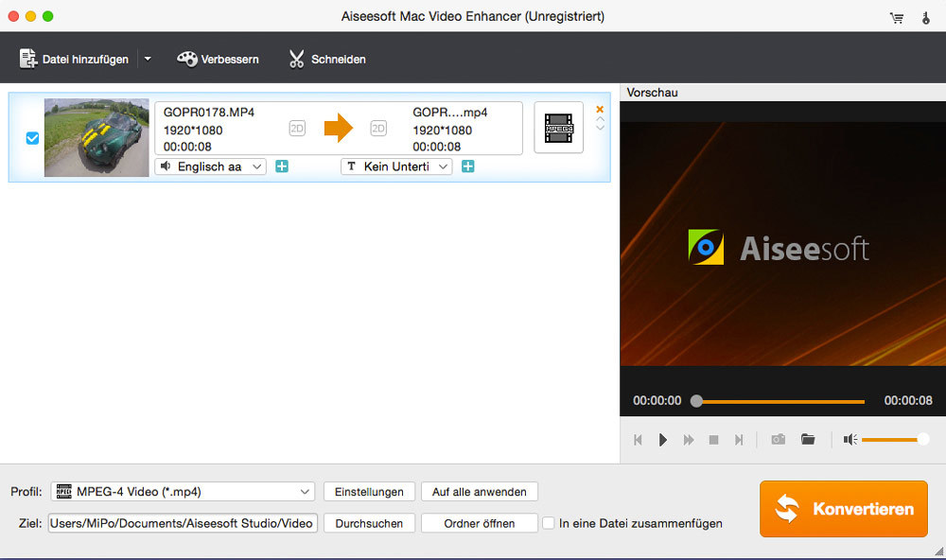Click the source resolution 1920*1080 text
Image resolution: width=946 pixels, height=560 pixels.
pyautogui.click(x=193, y=131)
